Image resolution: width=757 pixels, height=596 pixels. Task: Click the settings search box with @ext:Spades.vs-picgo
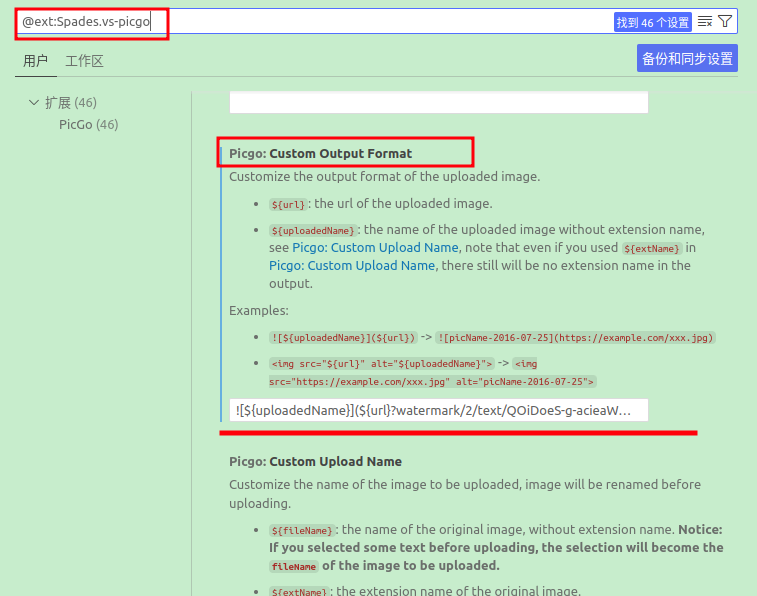(x=377, y=21)
